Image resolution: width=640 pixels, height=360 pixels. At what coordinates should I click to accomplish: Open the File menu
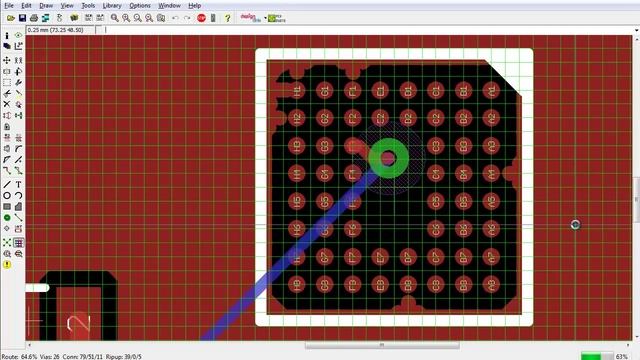pos(9,5)
